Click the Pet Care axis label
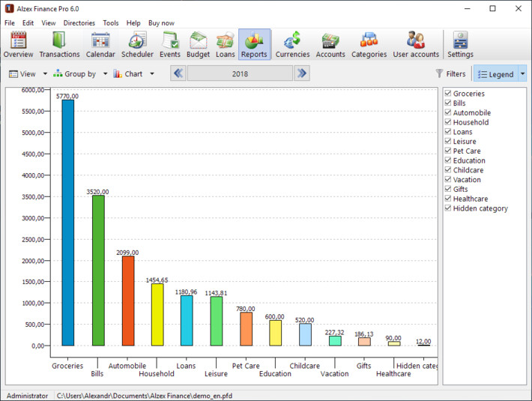Viewport: 532px width, 401px height. 246,366
